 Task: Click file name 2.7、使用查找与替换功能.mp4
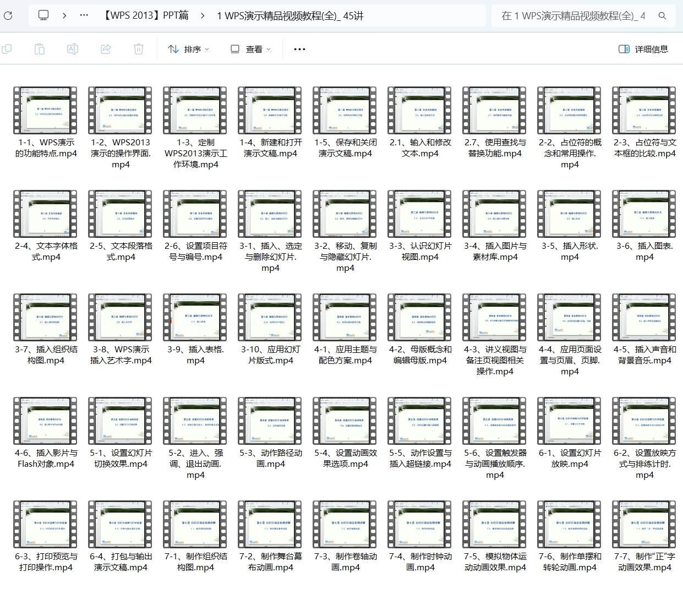pyautogui.click(x=495, y=148)
